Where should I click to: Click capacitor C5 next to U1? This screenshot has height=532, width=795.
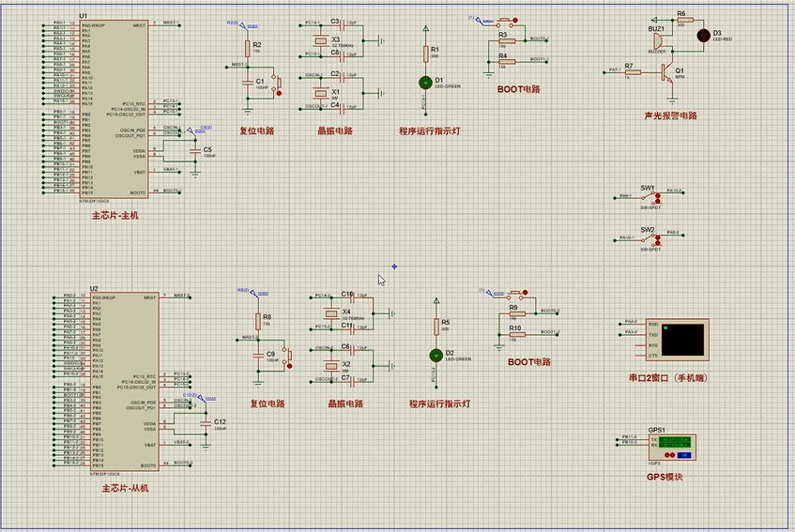[195, 148]
